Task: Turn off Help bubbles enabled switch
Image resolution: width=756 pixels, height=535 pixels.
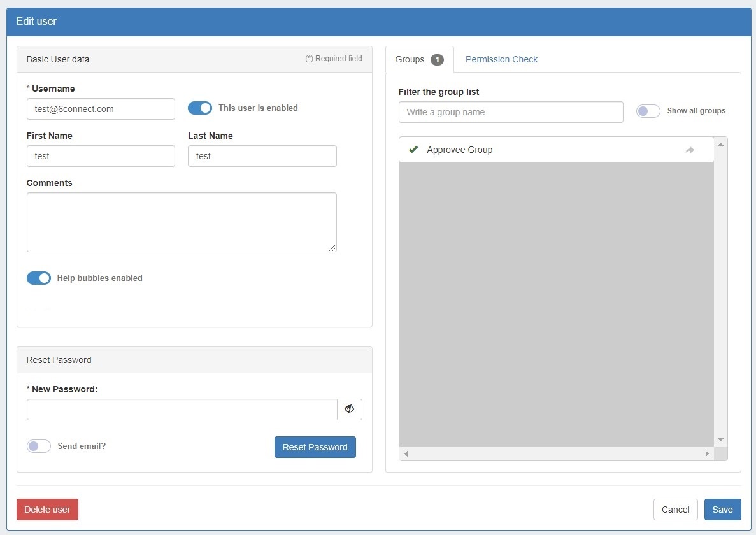Action: [x=39, y=278]
